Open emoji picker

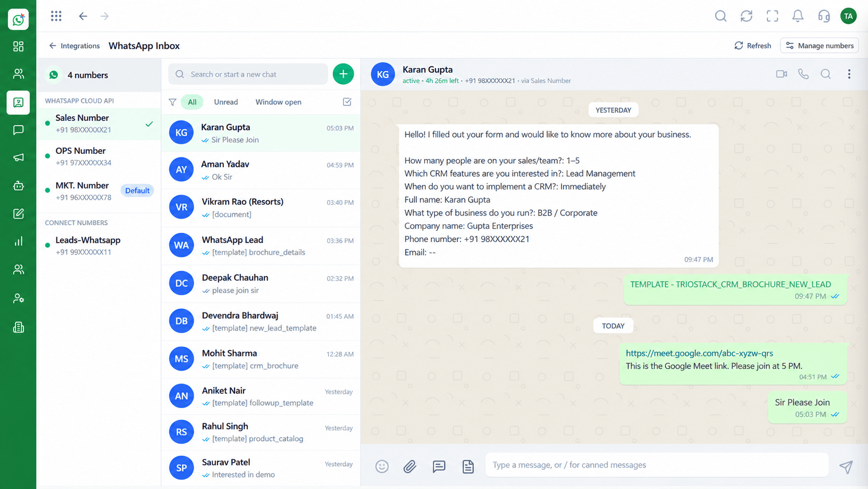click(x=382, y=467)
